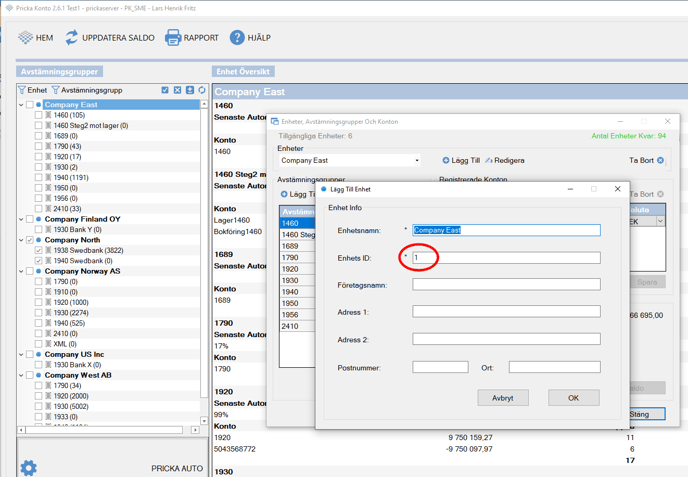Uncheck the 1940 Swedbank (0) checkbox
The image size is (688, 477).
39,261
